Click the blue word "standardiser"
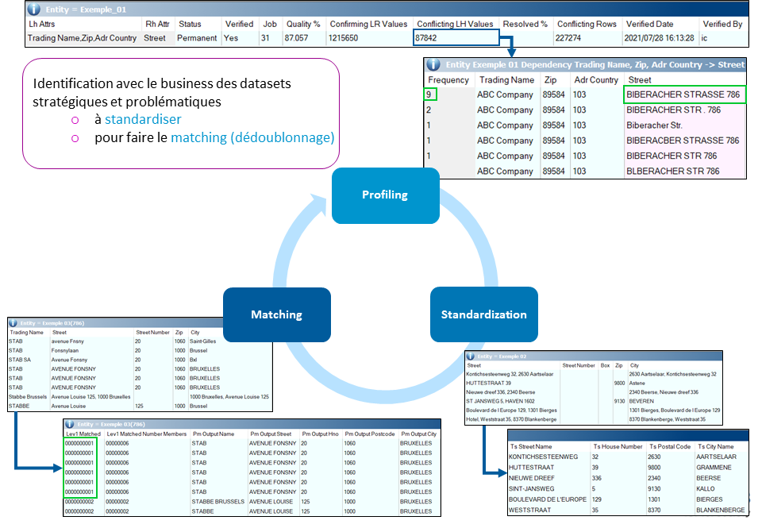762x532 pixels. point(143,119)
